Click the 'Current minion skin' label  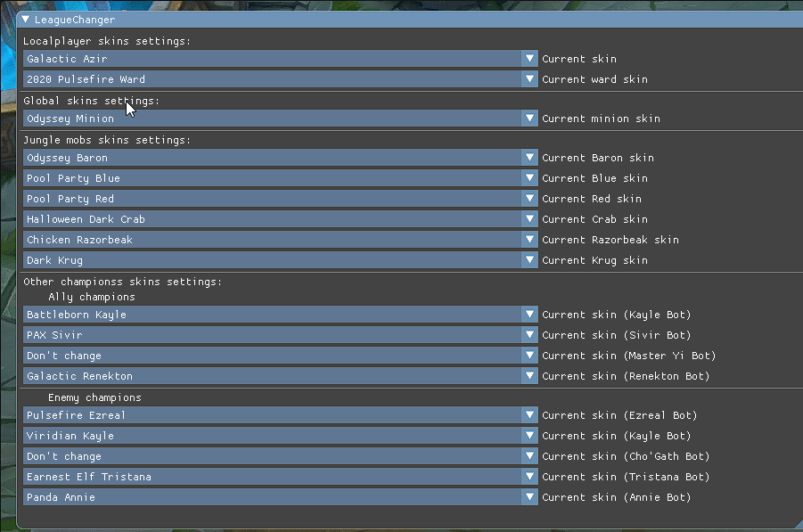click(601, 119)
